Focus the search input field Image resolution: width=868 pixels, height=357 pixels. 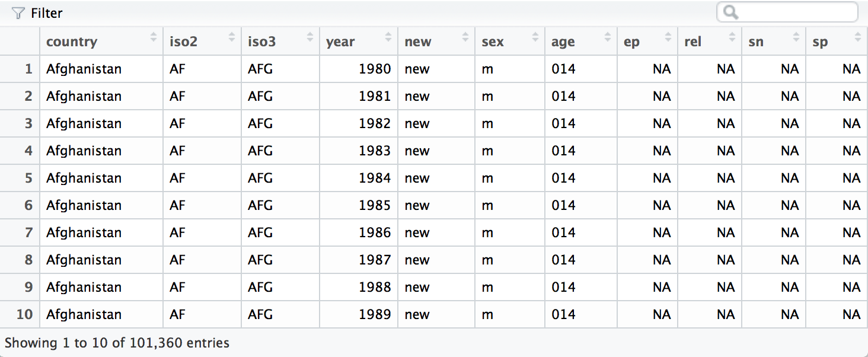[787, 12]
